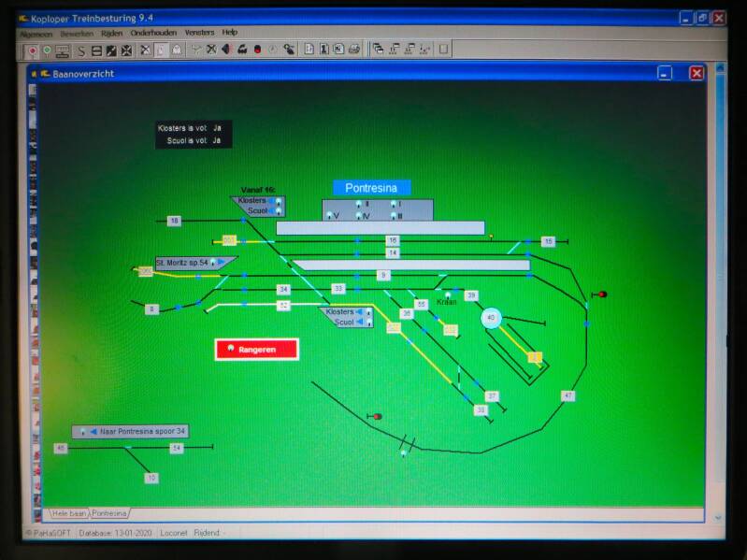Open the keyboard panel toolbar icon
Image resolution: width=747 pixels, height=560 pixels.
pyautogui.click(x=63, y=50)
